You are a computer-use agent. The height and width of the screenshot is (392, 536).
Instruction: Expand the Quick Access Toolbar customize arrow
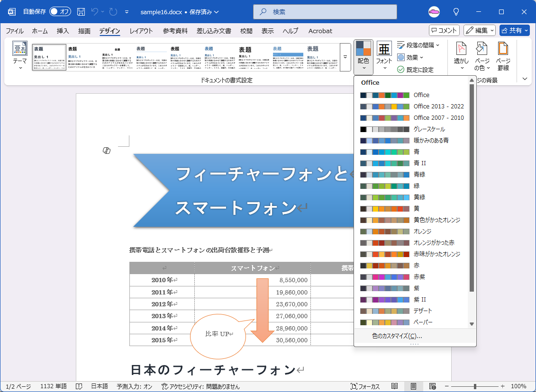click(x=127, y=12)
